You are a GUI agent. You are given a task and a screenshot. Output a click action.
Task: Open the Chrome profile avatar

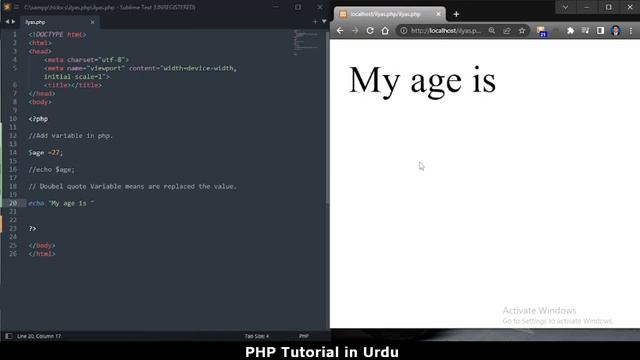click(616, 31)
